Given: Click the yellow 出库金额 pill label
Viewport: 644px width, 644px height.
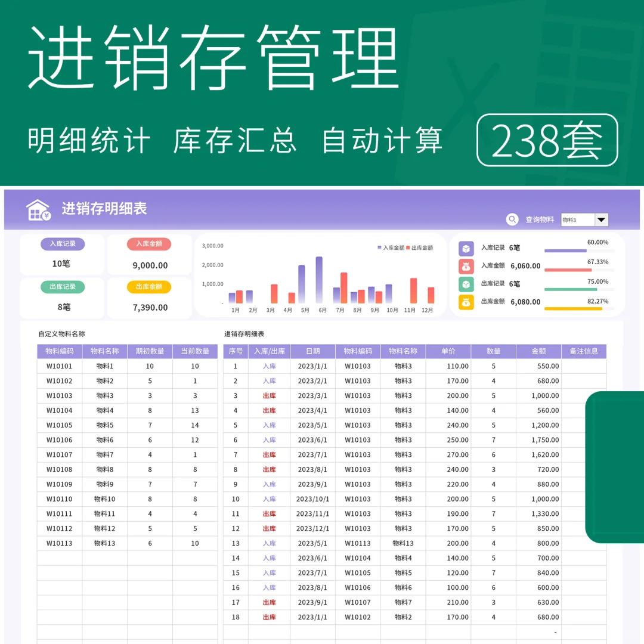Looking at the screenshot, I should coord(149,287).
